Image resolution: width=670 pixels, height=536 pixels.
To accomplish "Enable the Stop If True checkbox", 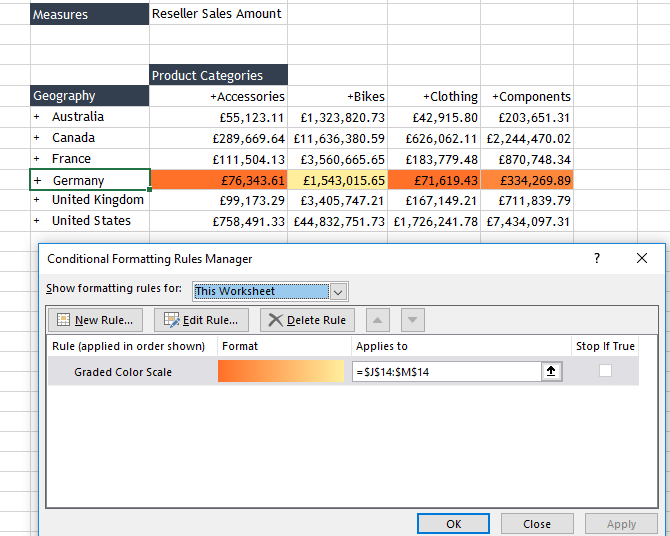I will click(605, 371).
